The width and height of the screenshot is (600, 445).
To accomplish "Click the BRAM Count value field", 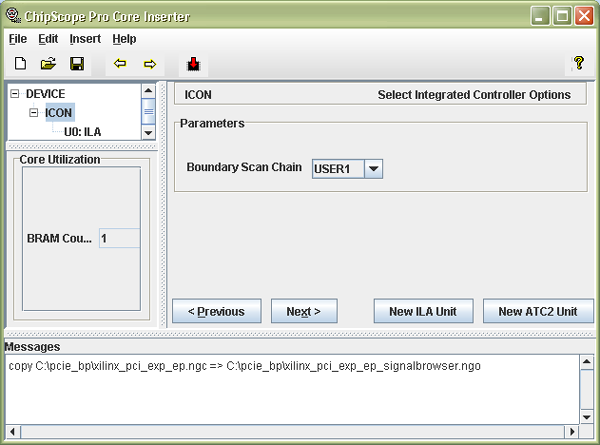I will 119,239.
